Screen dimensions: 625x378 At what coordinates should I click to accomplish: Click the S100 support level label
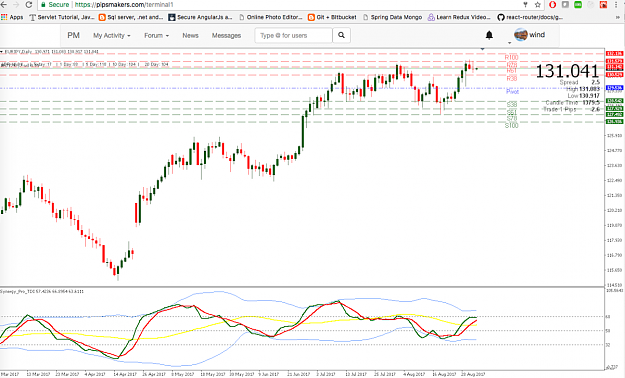tap(511, 126)
